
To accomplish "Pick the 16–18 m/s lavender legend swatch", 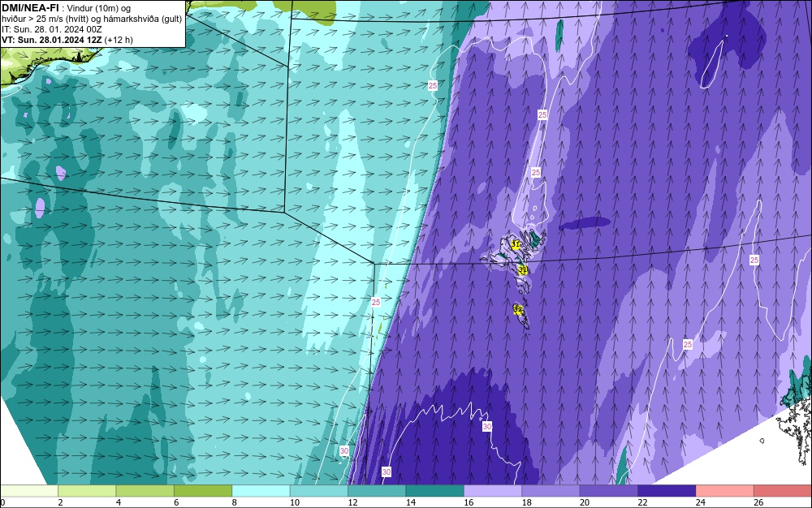I will click(x=493, y=491).
